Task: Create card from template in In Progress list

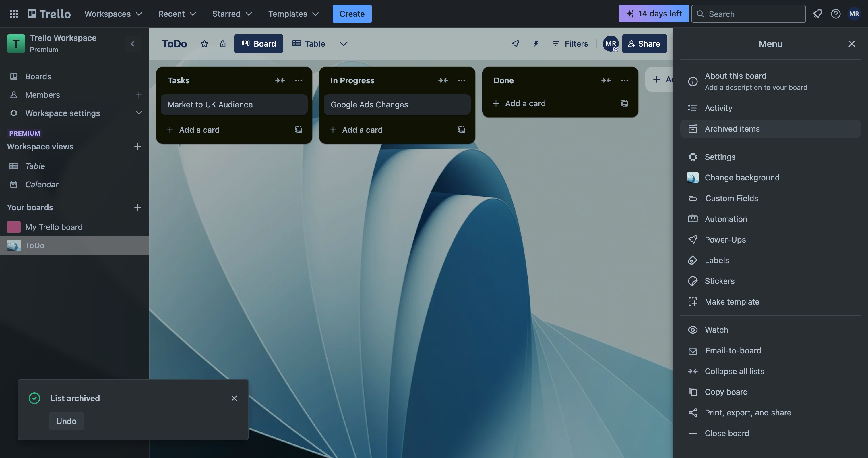Action: [462, 130]
